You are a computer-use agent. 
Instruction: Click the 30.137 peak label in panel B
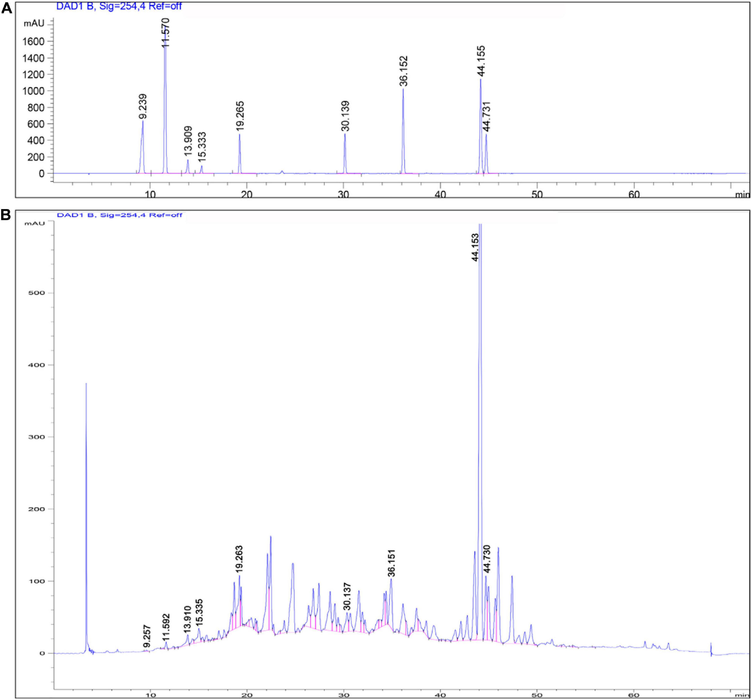click(x=347, y=597)
